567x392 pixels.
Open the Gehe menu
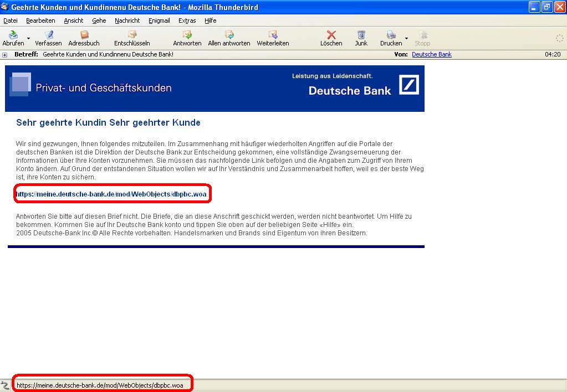tap(99, 20)
